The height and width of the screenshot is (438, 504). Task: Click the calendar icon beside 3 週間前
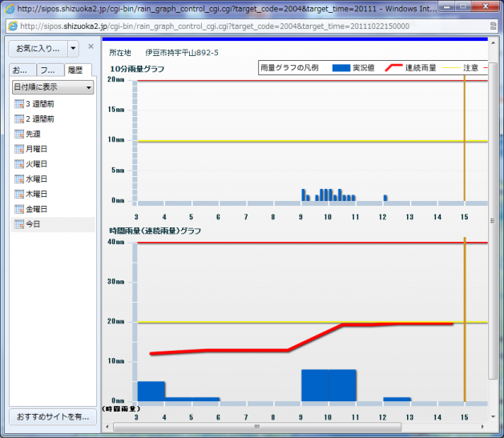[x=19, y=104]
